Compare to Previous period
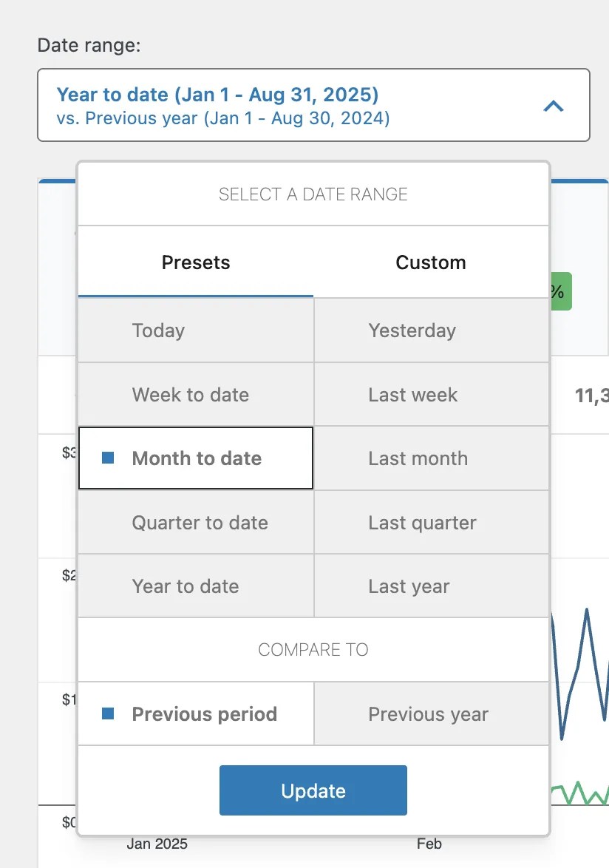The width and height of the screenshot is (609, 868). coord(196,714)
